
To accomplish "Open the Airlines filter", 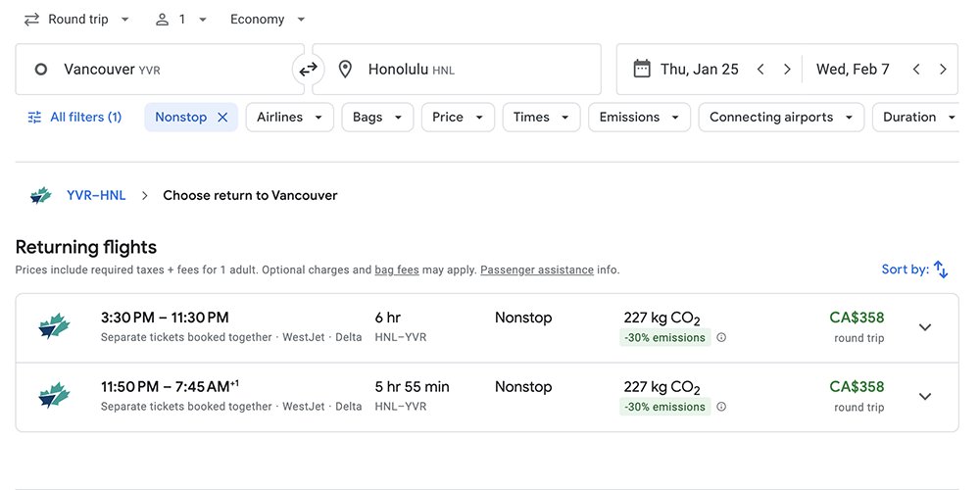I will click(289, 118).
